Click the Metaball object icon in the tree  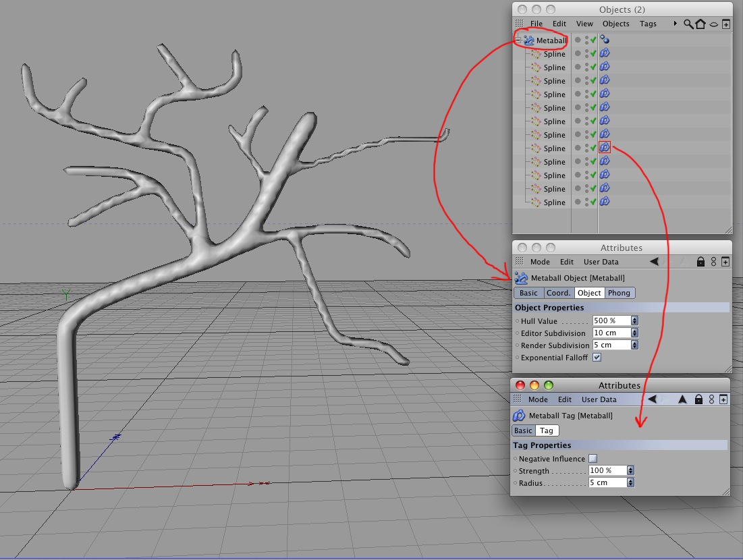[529, 40]
